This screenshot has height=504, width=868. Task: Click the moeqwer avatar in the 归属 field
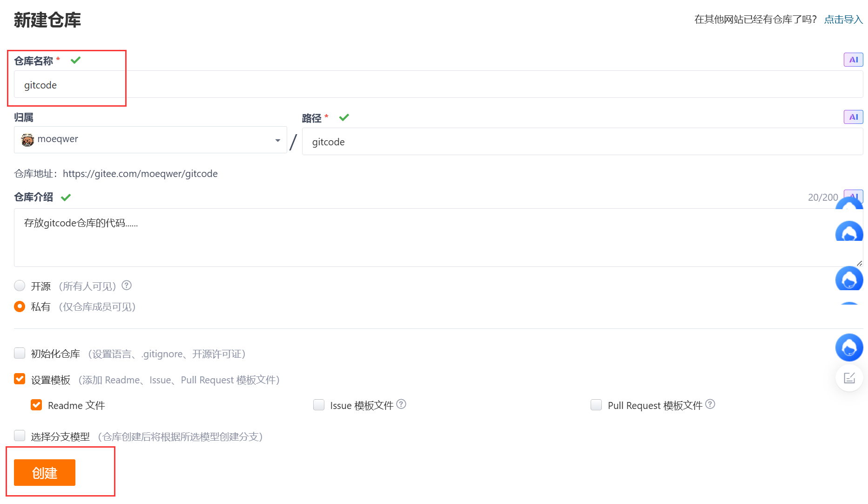(x=27, y=139)
